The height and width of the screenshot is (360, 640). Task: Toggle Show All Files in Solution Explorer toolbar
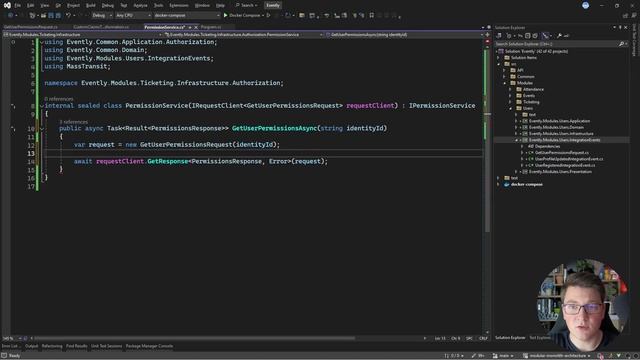point(535,36)
